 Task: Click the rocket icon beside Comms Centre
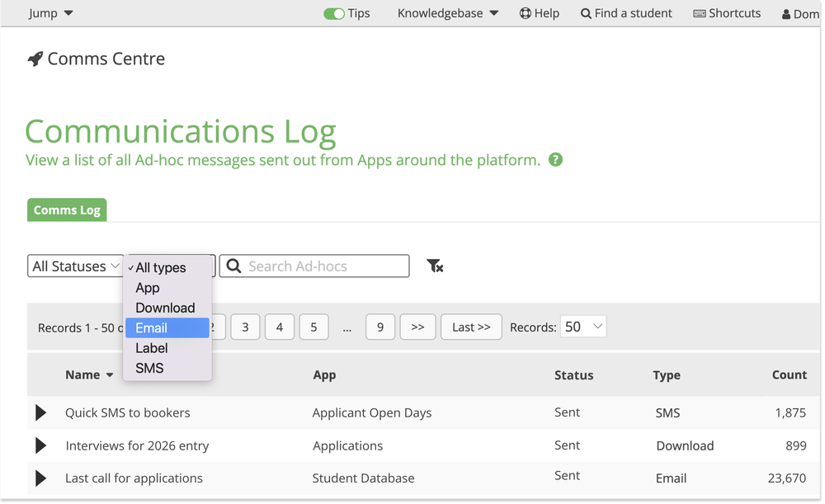click(35, 59)
